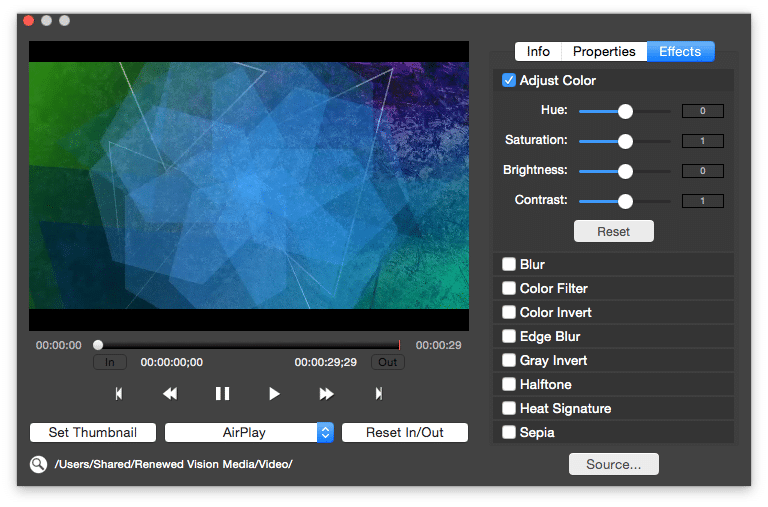Click the rewind button
The height and width of the screenshot is (507, 768).
170,394
